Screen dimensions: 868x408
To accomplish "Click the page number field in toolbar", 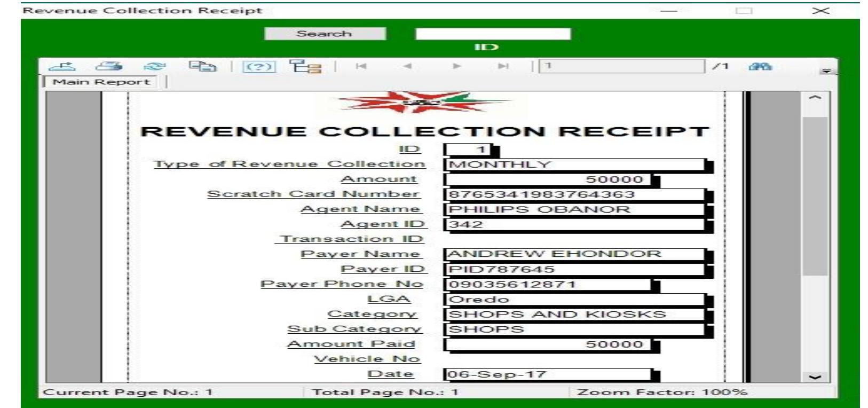I will 621,66.
